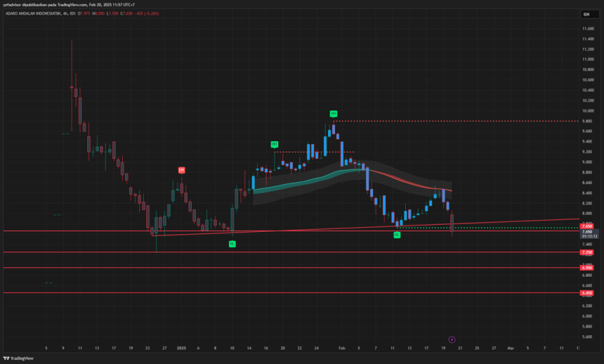Click the Feb label on the time axis

click(342, 349)
